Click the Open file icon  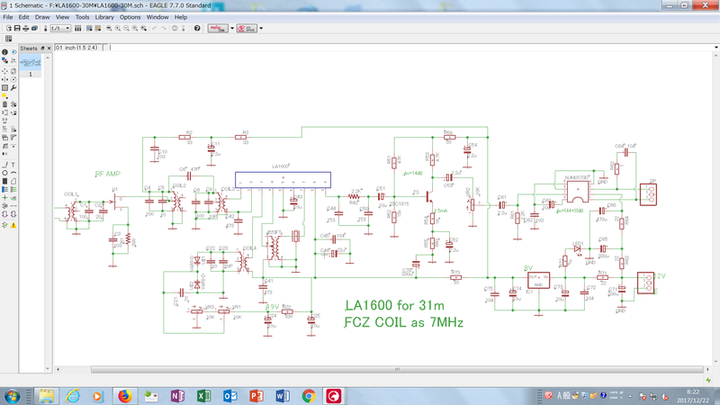coord(7,28)
